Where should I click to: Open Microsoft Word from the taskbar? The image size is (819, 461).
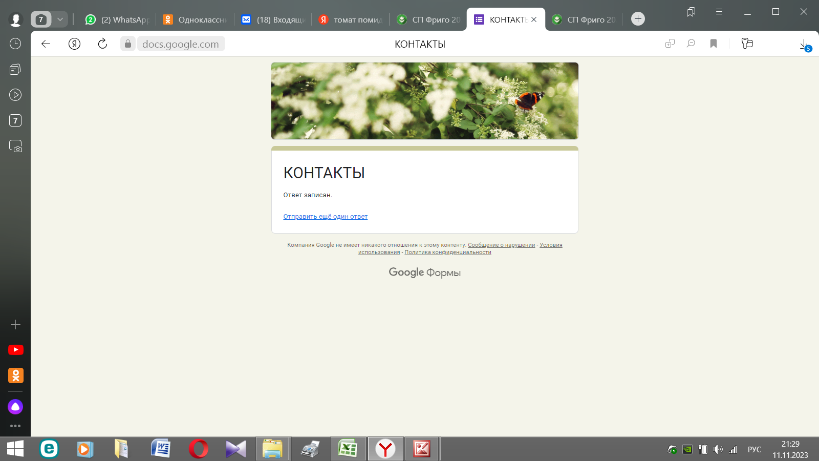[161, 448]
